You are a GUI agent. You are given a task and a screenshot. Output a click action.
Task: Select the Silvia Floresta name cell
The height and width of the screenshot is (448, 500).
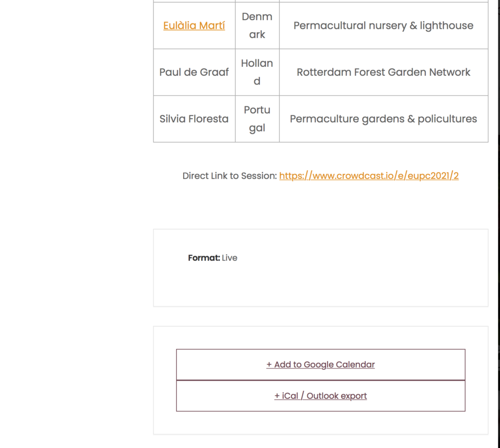point(194,119)
